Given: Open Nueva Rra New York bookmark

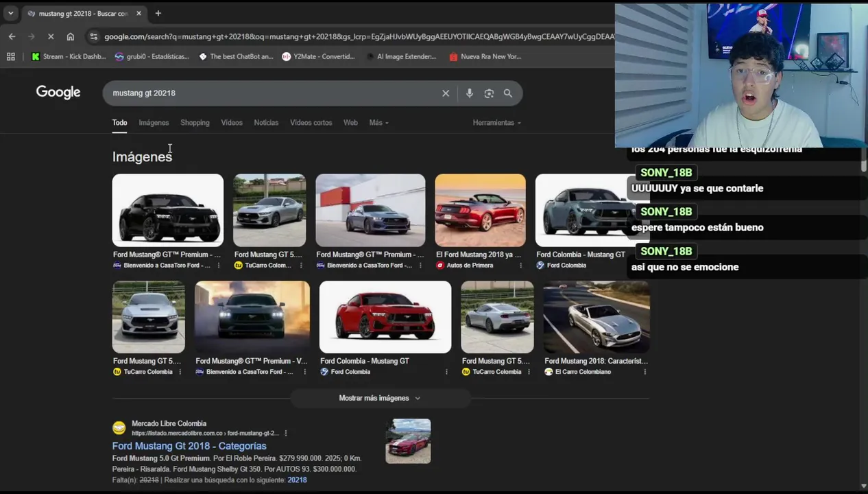Looking at the screenshot, I should click(485, 56).
